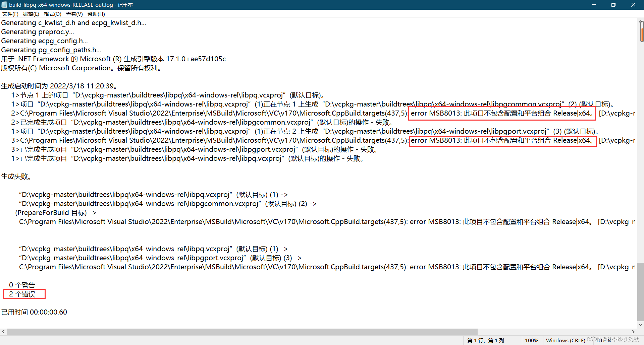Click the 生成引擎版本 17.1.0 line

pyautogui.click(x=113, y=59)
